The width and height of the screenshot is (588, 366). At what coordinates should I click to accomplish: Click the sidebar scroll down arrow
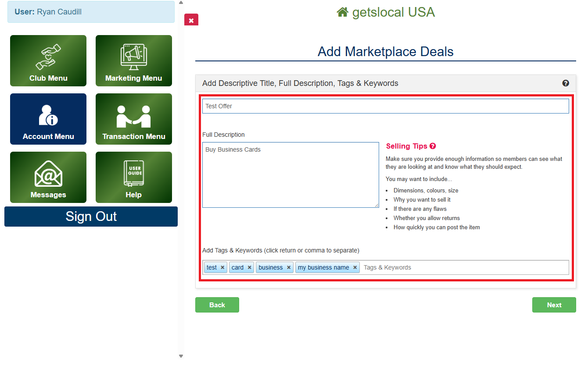click(181, 356)
